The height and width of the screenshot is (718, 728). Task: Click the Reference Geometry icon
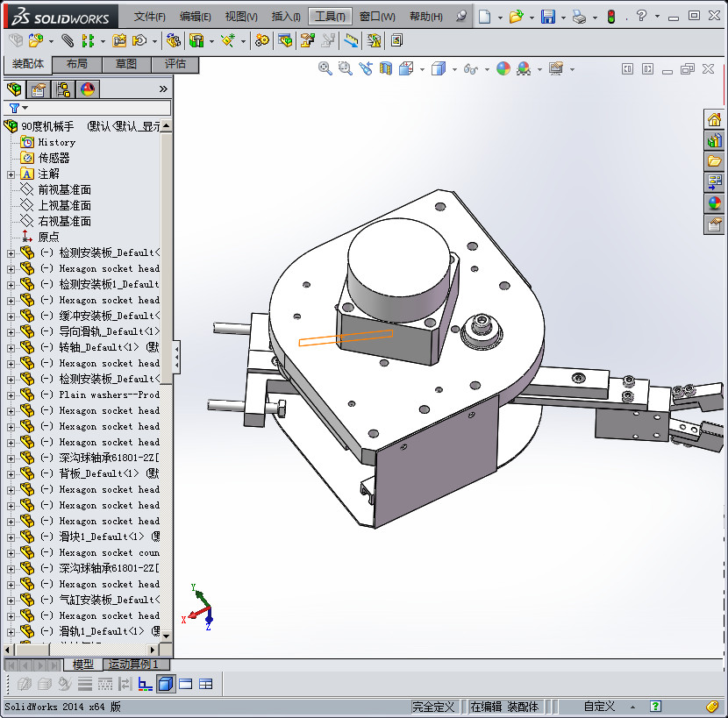click(228, 41)
